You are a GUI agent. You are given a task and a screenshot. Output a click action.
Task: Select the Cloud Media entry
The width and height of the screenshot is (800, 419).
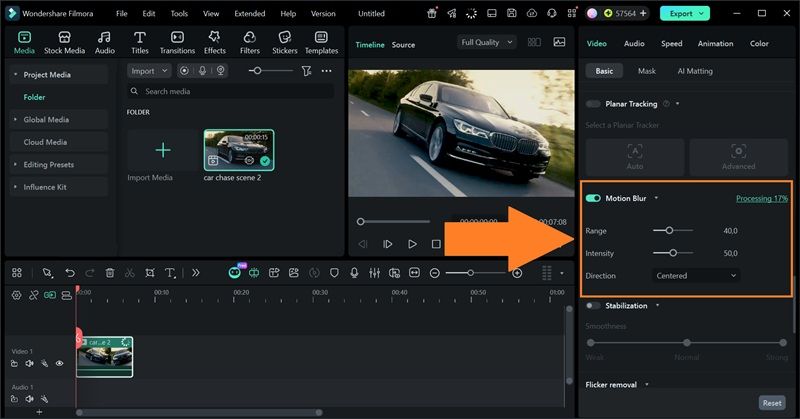pos(45,142)
